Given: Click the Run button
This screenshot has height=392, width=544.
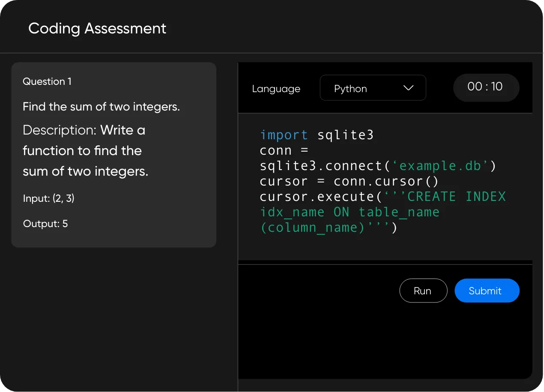Looking at the screenshot, I should [423, 291].
